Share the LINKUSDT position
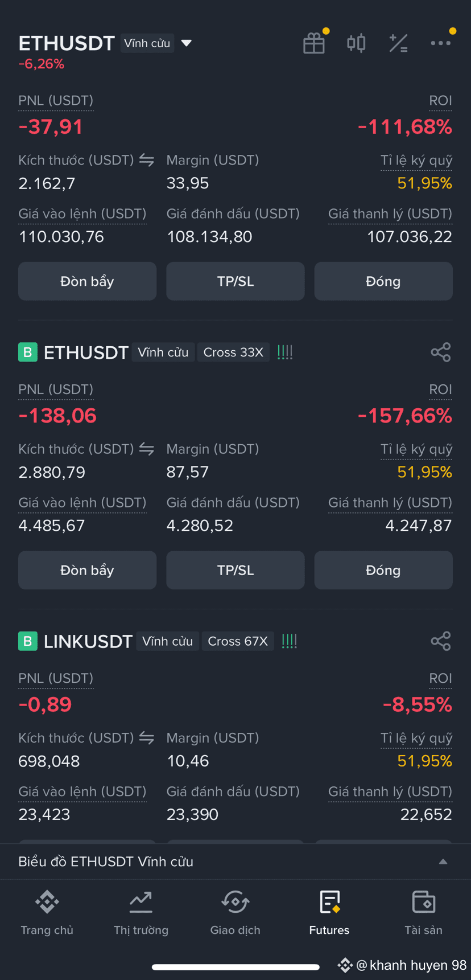This screenshot has height=980, width=471. [x=441, y=641]
